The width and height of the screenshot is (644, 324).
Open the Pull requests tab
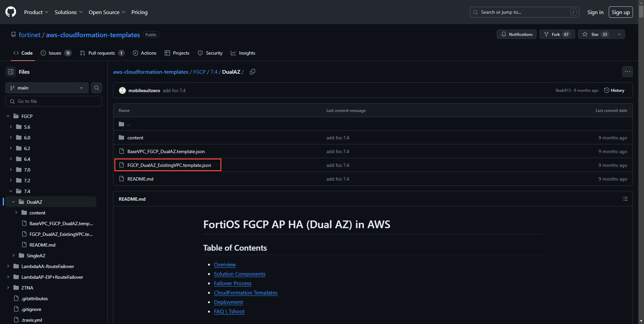[x=102, y=53]
